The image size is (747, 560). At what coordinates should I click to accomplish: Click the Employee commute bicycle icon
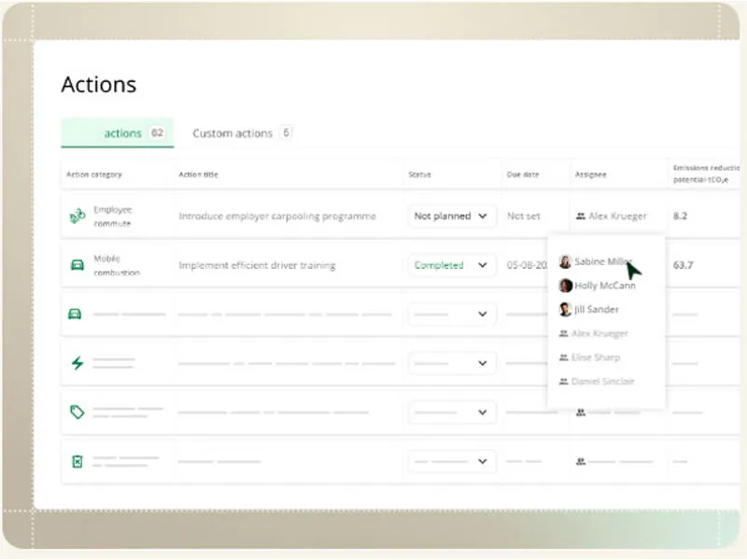tap(77, 217)
